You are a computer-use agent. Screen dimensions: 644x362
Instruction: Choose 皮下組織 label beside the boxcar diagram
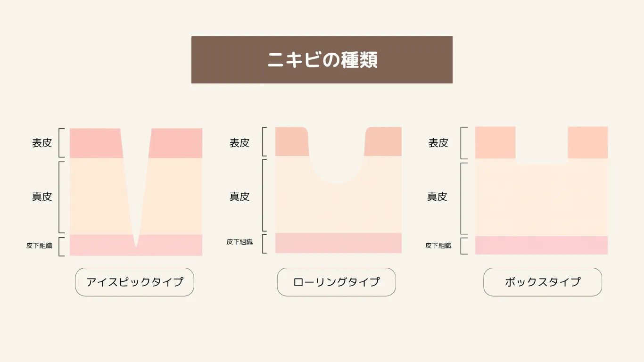tap(438, 246)
